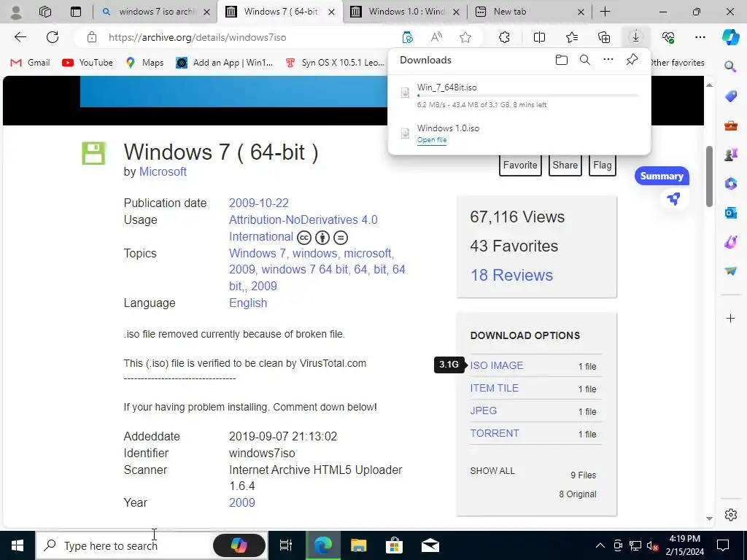Open the Collections icon

(x=604, y=37)
